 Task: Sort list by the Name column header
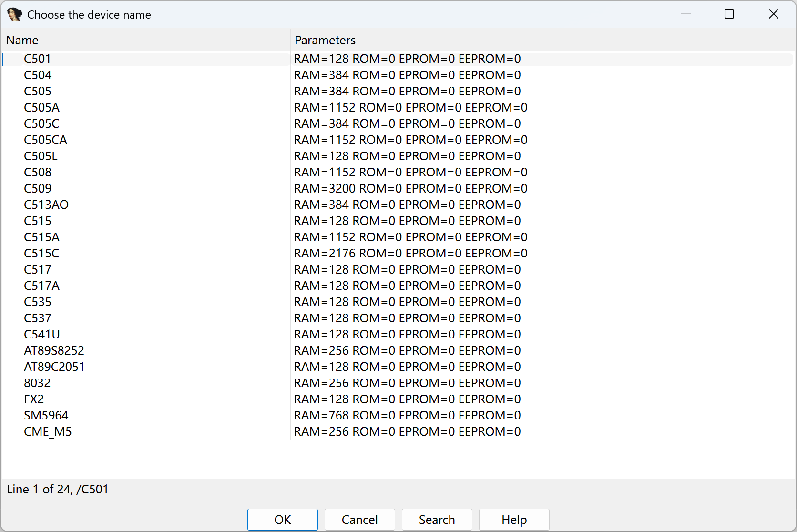coord(145,40)
